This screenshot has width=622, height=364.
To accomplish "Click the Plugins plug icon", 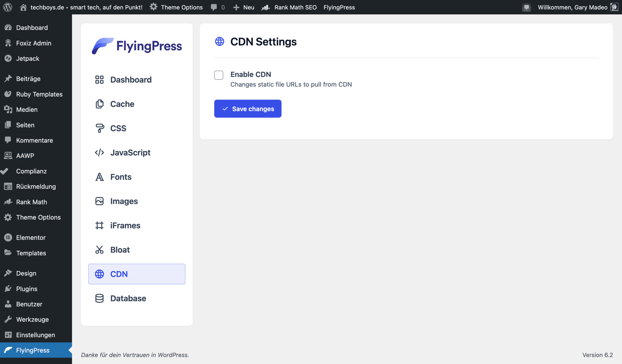I will click(x=8, y=288).
